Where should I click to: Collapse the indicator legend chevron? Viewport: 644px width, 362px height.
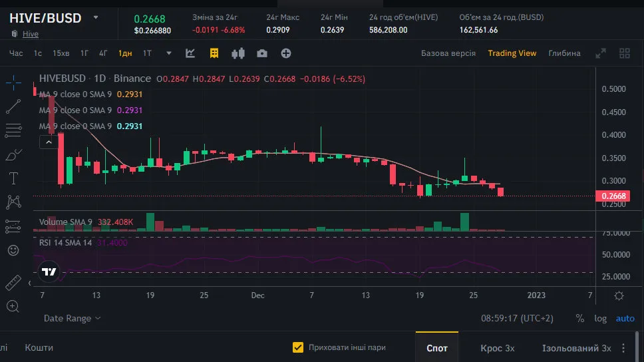[x=49, y=142]
